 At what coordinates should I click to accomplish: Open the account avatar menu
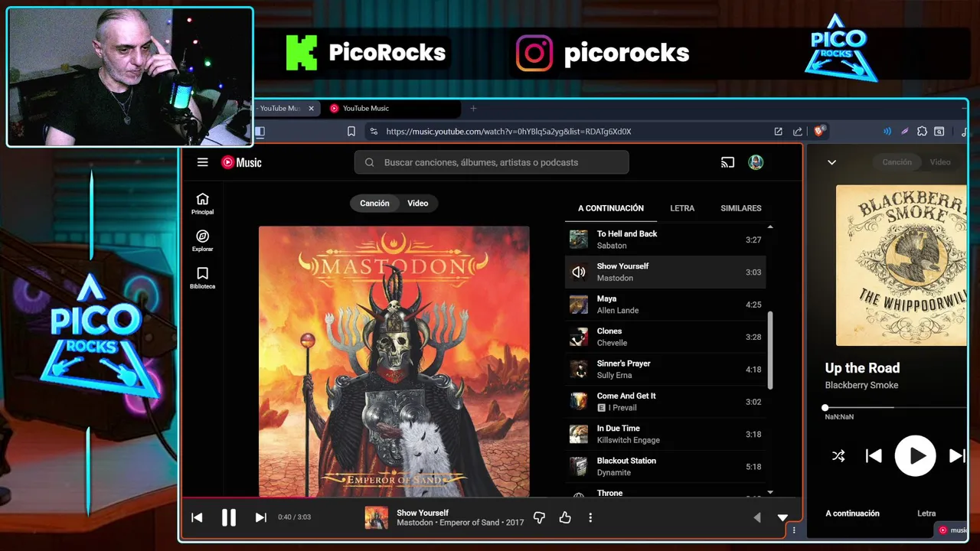click(x=756, y=162)
